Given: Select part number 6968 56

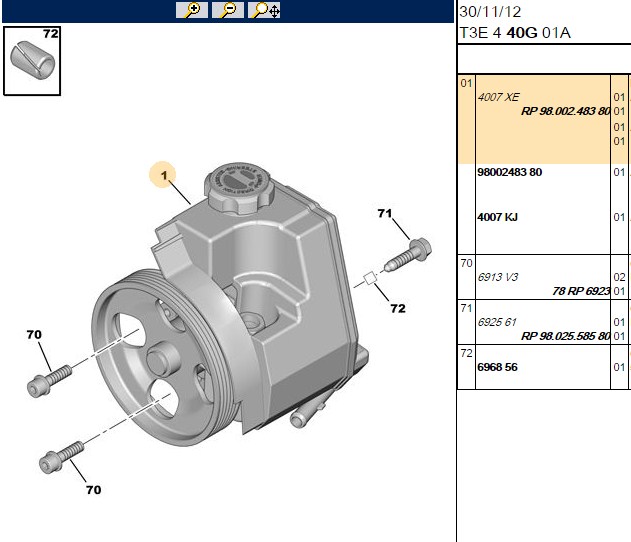Looking at the screenshot, I should [497, 367].
